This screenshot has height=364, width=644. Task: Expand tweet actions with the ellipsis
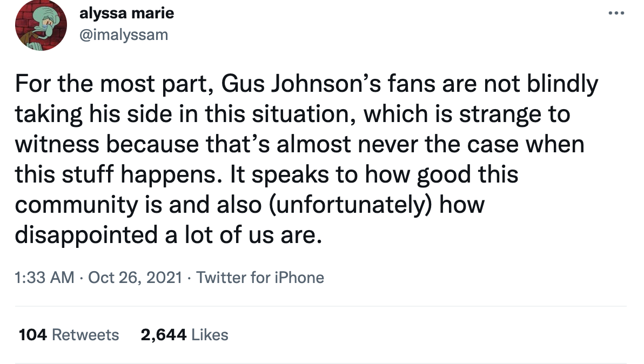[616, 13]
